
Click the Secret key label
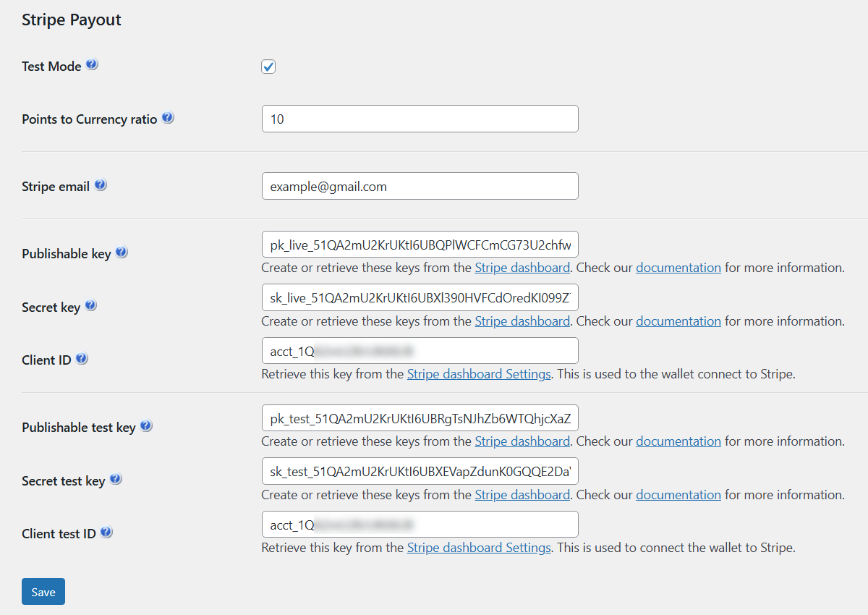pyautogui.click(x=51, y=307)
